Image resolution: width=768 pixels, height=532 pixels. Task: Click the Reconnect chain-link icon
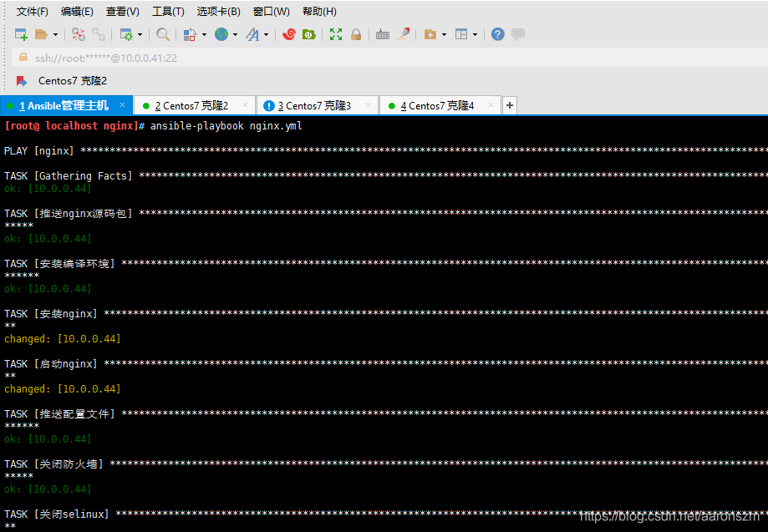[x=99, y=34]
